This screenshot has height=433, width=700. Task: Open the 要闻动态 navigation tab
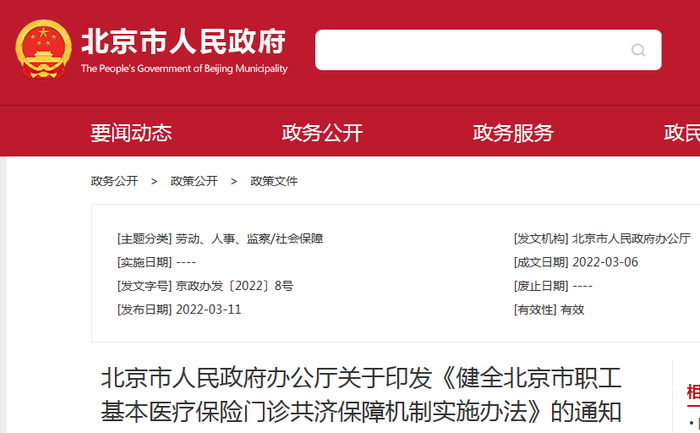tap(131, 133)
